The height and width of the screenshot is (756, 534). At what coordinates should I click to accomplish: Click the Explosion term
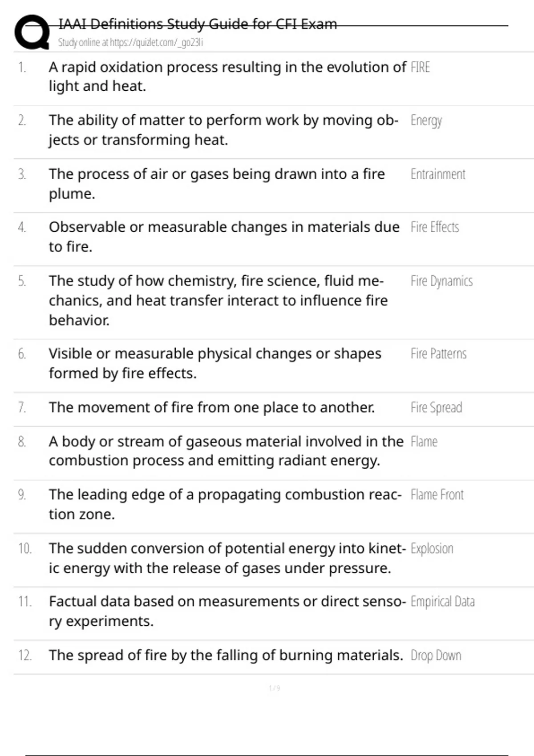point(432,548)
